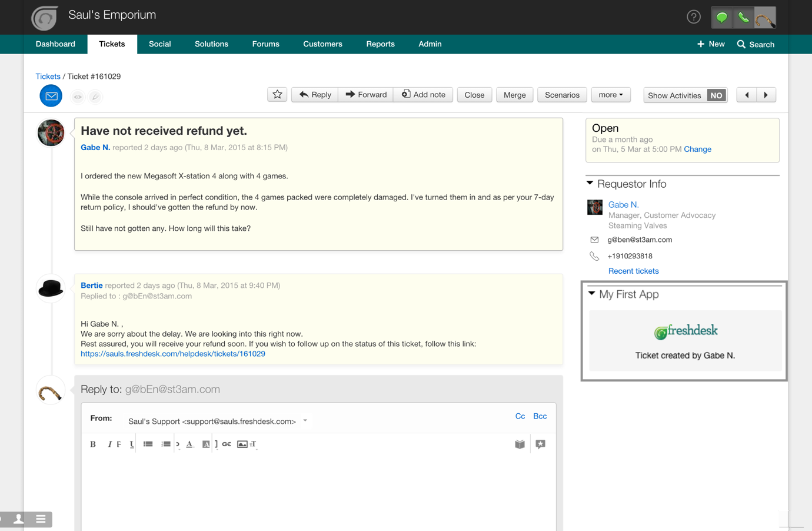The width and height of the screenshot is (812, 531).
Task: Open Search in the navigation bar
Action: click(756, 44)
